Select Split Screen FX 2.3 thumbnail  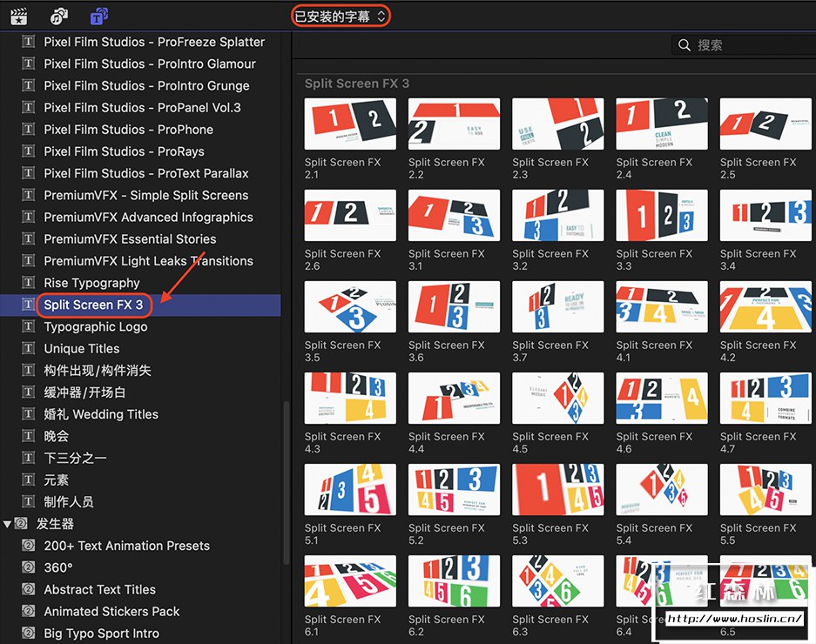[x=558, y=124]
